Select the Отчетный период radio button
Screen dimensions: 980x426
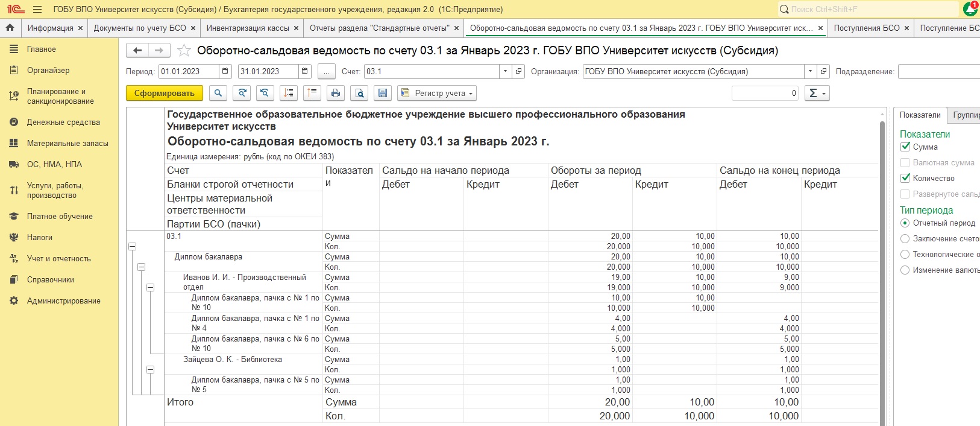click(x=905, y=223)
